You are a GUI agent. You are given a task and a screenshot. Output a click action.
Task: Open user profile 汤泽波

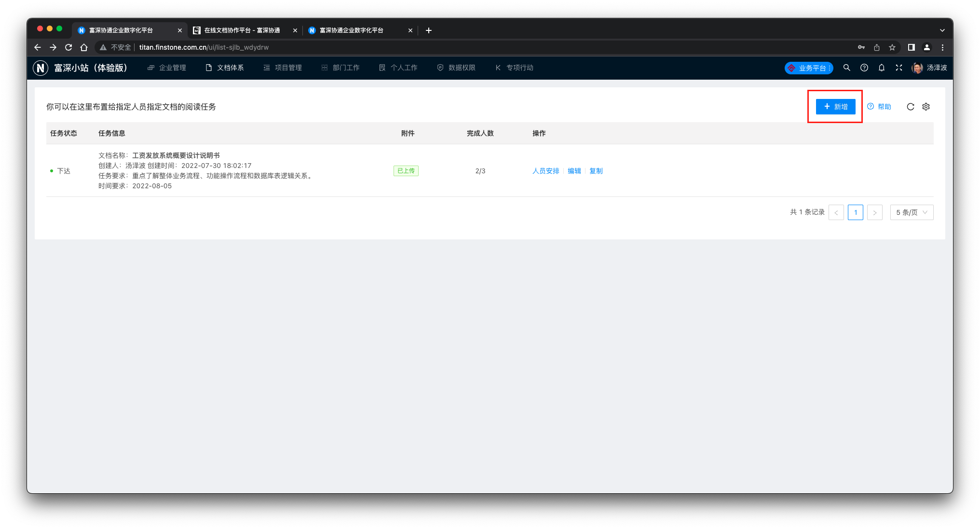pyautogui.click(x=929, y=68)
